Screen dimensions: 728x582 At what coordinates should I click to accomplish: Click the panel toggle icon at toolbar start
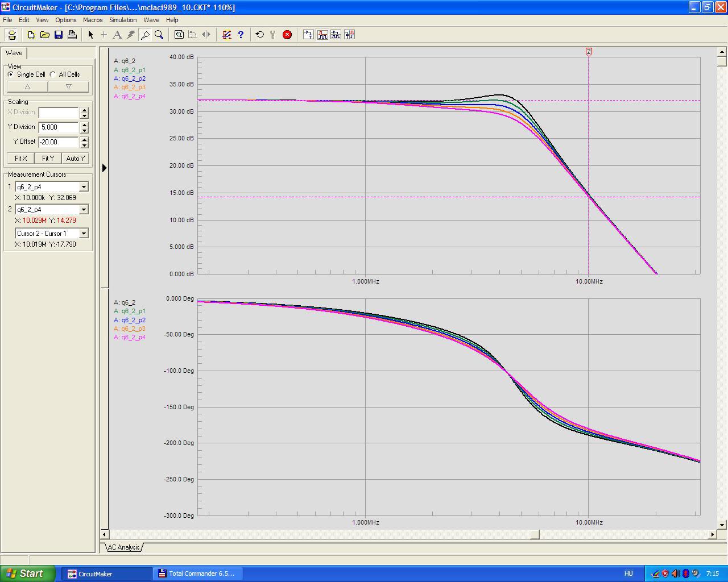[x=12, y=35]
